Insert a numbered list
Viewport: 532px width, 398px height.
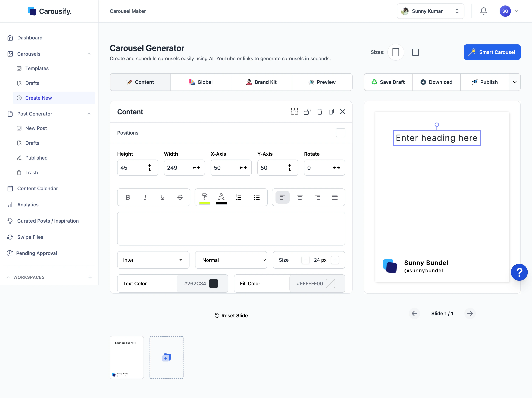coord(238,197)
